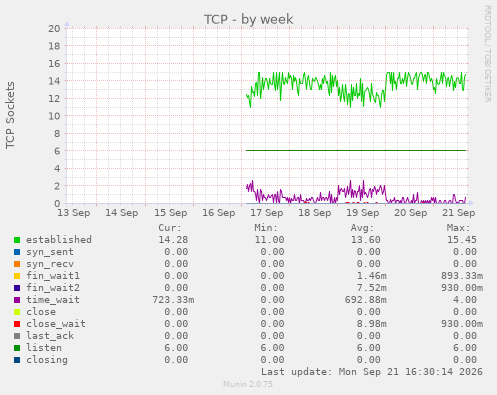Click the y-axis value 10
Viewport: 497px width, 395px height.
[x=54, y=116]
